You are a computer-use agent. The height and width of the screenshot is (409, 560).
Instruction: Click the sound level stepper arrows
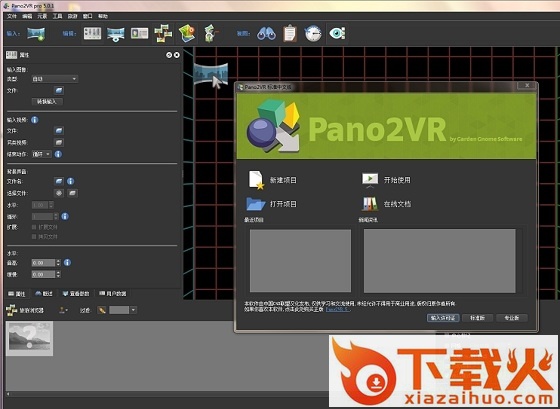coord(51,205)
